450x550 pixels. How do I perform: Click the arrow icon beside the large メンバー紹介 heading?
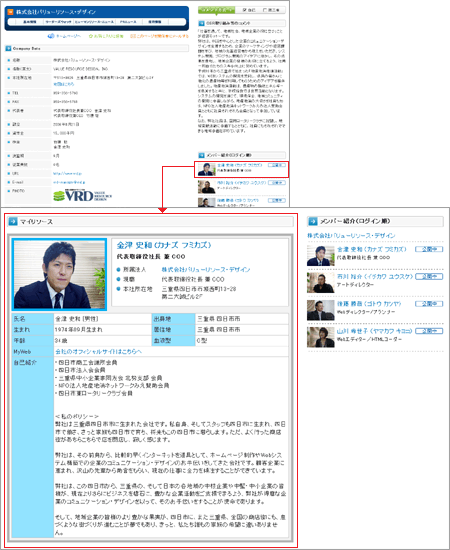coord(313,221)
